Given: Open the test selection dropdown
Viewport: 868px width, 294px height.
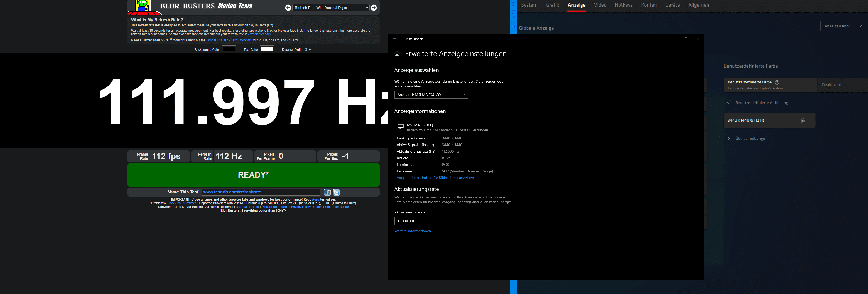Looking at the screenshot, I should pyautogui.click(x=331, y=8).
